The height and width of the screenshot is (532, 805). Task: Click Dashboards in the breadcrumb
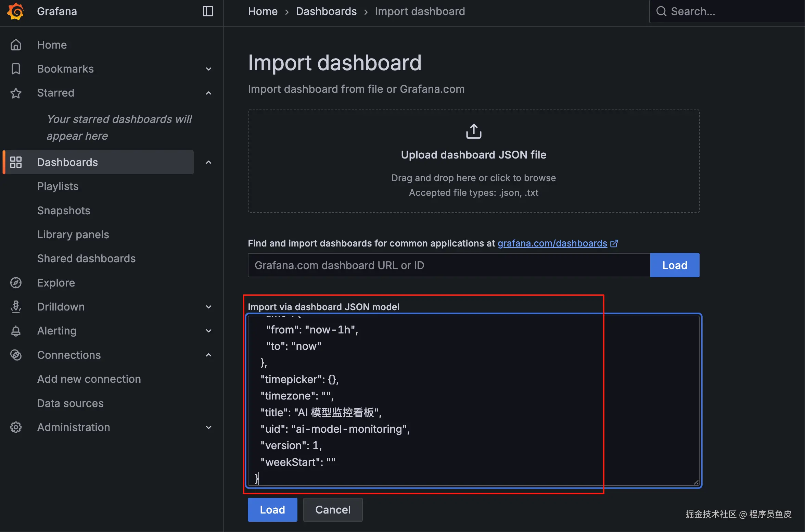click(326, 11)
